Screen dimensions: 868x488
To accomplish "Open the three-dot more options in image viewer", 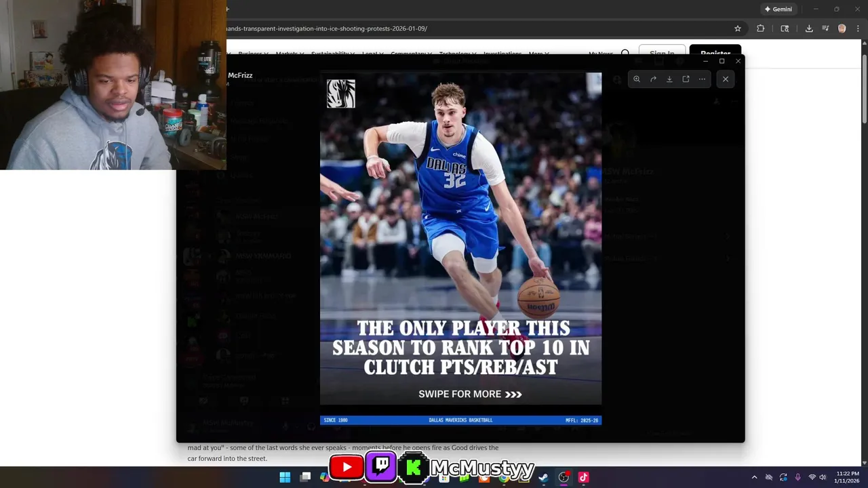I will click(x=702, y=79).
